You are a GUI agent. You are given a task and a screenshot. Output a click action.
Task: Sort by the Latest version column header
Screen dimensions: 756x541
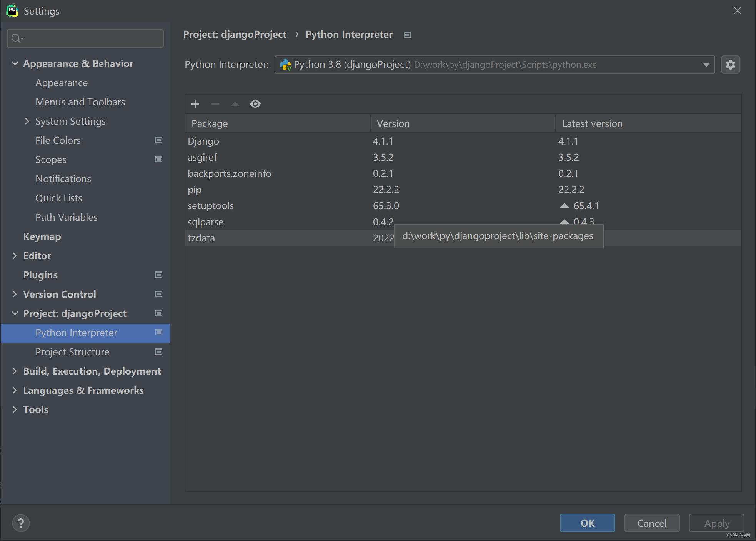[x=649, y=123]
